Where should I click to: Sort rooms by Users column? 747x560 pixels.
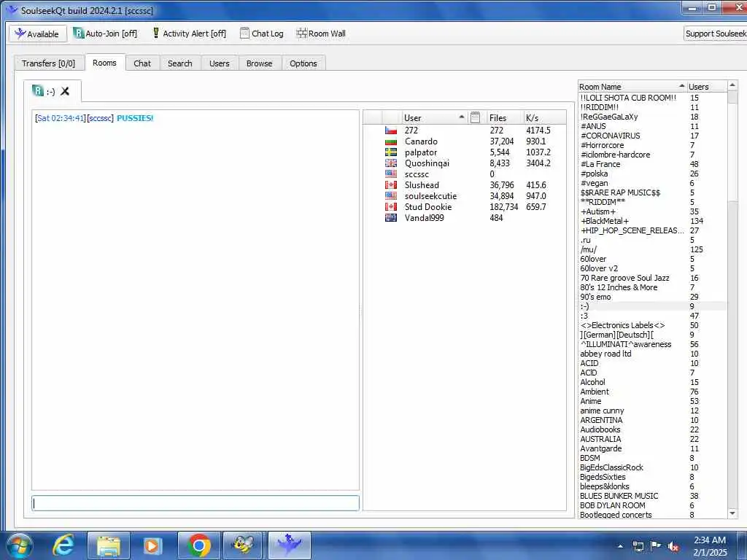point(707,87)
